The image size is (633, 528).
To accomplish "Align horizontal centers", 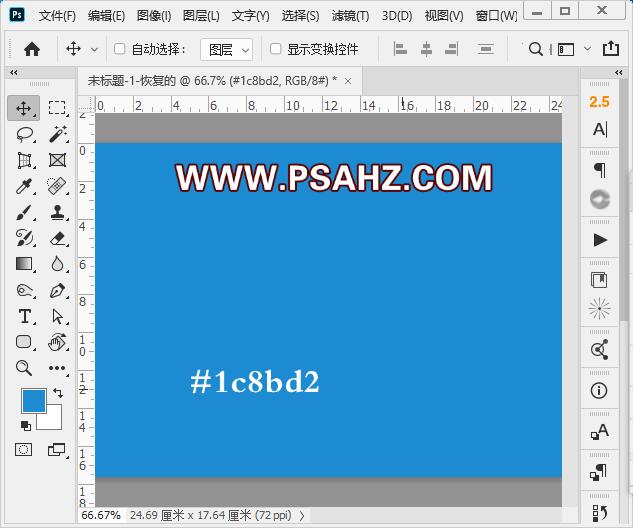I will [x=426, y=49].
